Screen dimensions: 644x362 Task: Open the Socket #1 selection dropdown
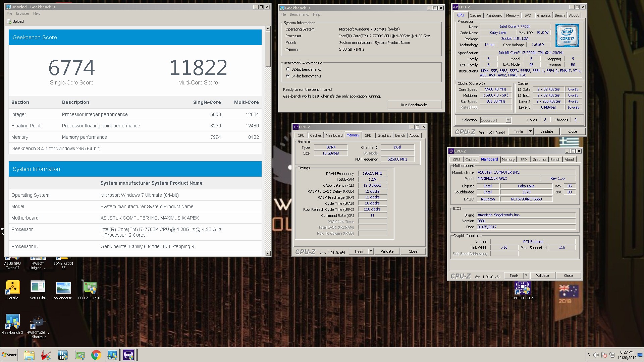click(x=495, y=120)
